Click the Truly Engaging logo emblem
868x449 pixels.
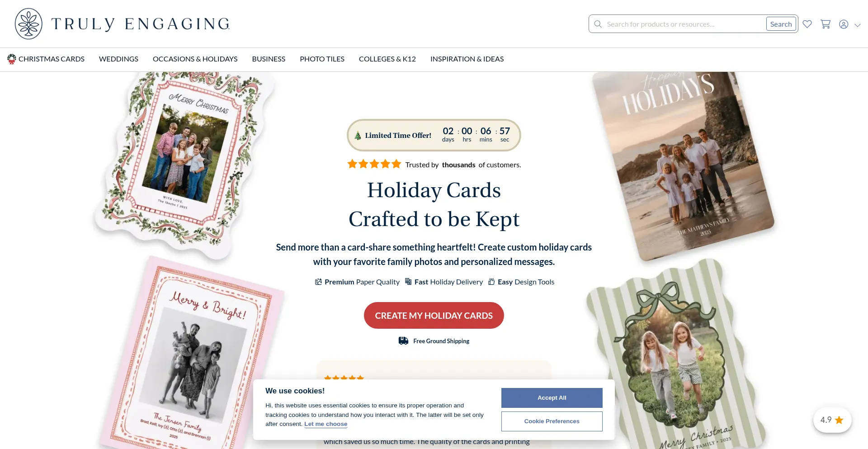point(28,24)
